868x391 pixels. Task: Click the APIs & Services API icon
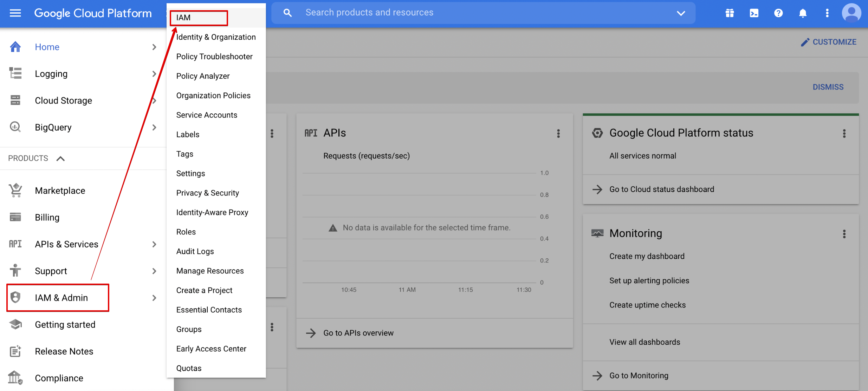point(15,244)
